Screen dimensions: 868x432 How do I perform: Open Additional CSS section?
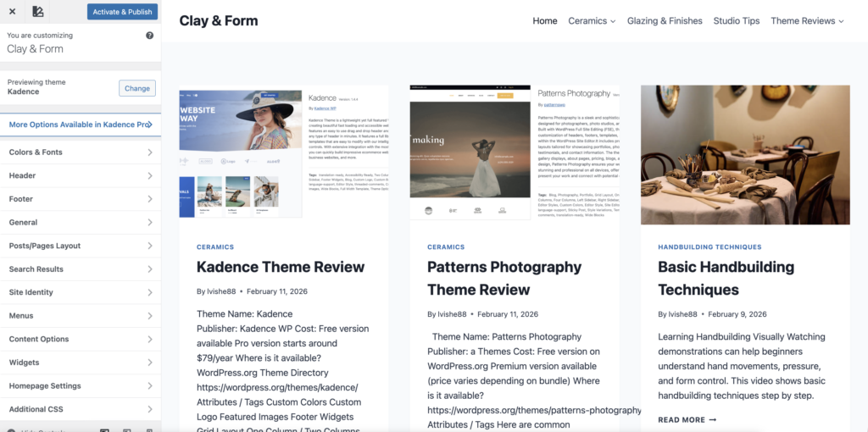[x=80, y=409]
